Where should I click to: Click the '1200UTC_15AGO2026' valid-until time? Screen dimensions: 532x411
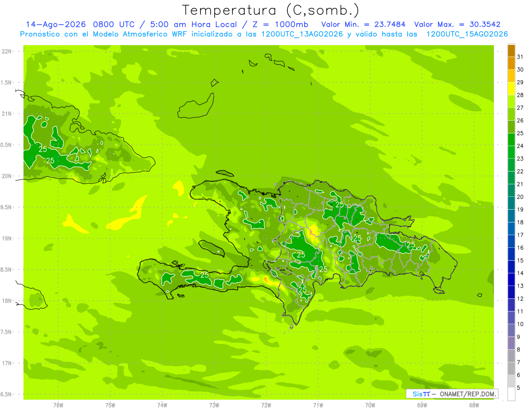point(467,34)
